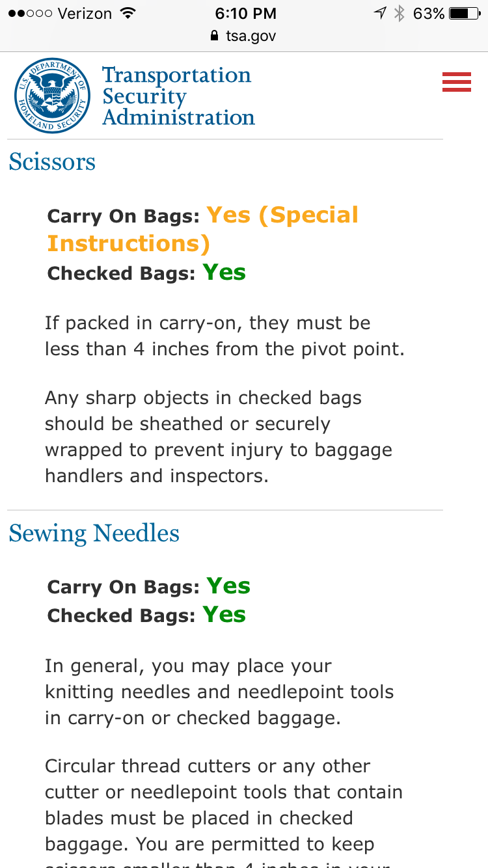Tap the 63% battery percentage
The image size is (488, 868).
click(429, 14)
